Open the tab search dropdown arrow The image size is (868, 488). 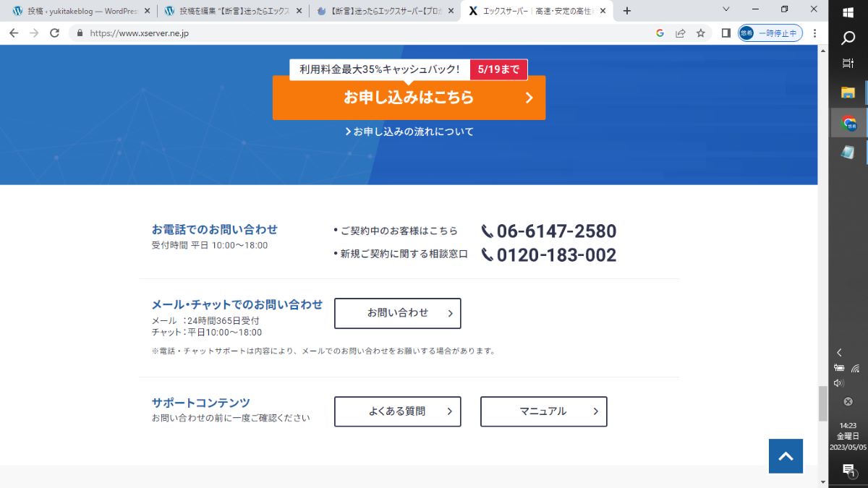[727, 9]
